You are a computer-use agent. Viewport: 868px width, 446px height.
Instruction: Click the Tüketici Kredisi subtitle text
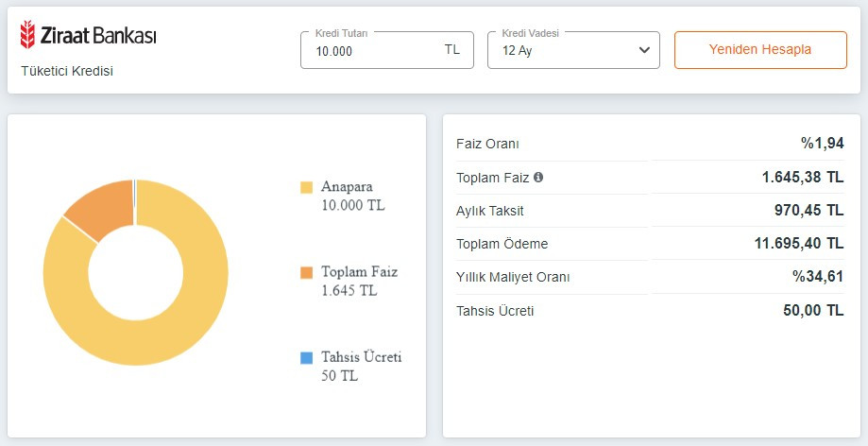click(67, 71)
